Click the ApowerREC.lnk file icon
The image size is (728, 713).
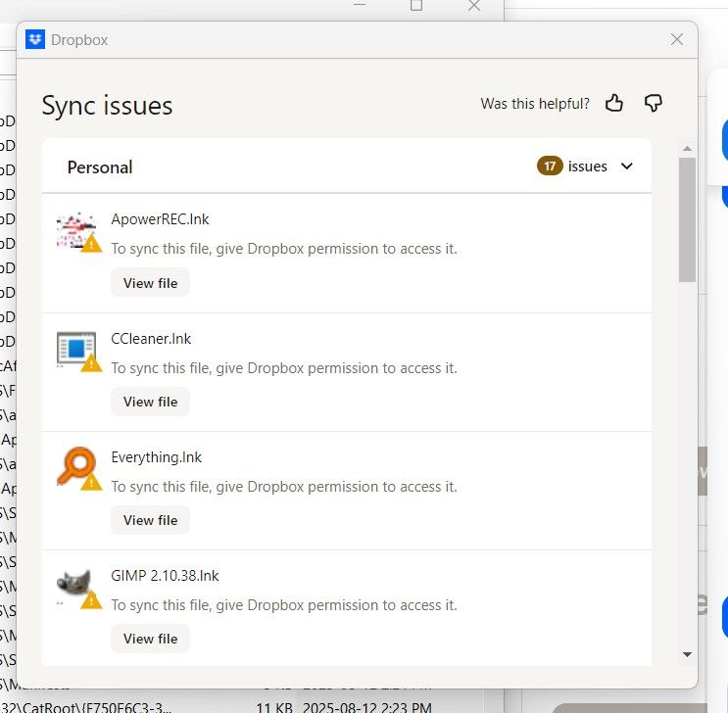(78, 232)
